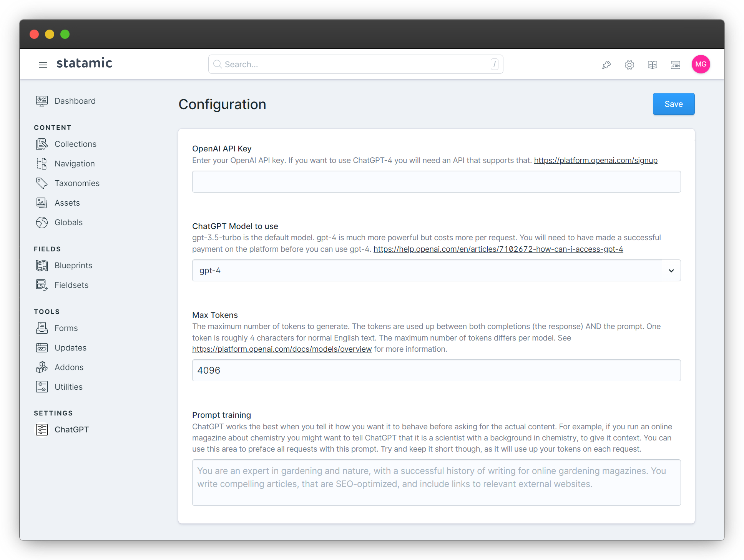The width and height of the screenshot is (744, 560).
Task: Click the Globals sidebar item
Action: point(68,223)
